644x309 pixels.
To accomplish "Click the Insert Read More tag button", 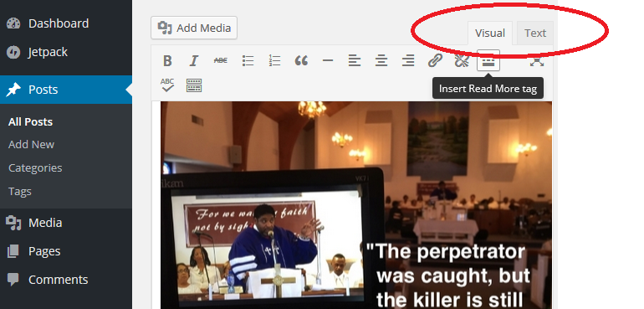I will click(x=488, y=60).
